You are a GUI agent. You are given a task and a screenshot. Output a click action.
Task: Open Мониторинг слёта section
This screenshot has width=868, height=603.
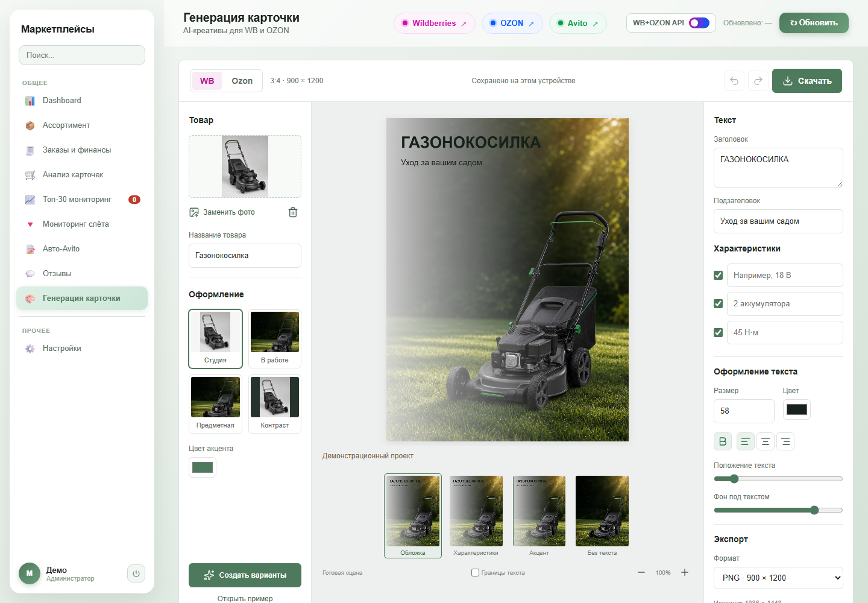(82, 224)
